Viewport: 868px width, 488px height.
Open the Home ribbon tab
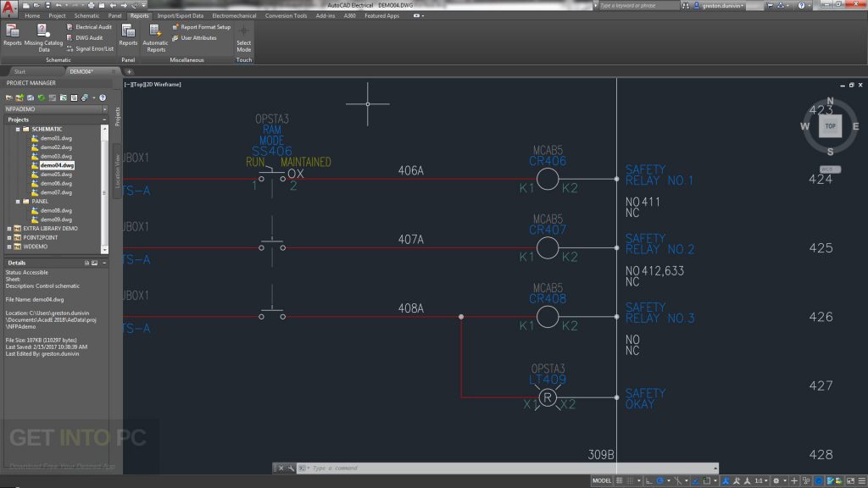point(32,15)
